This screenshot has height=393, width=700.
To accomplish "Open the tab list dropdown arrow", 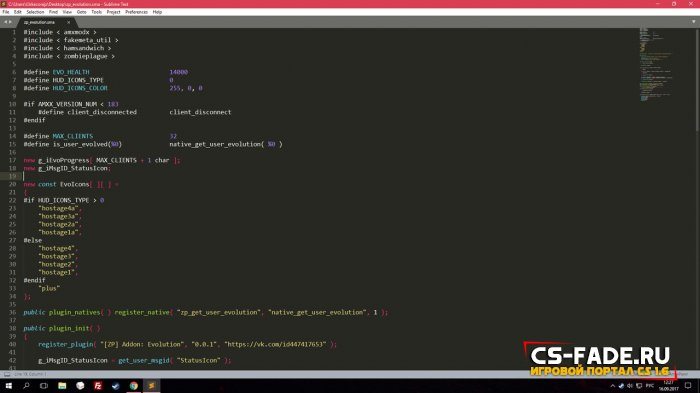I will point(693,21).
